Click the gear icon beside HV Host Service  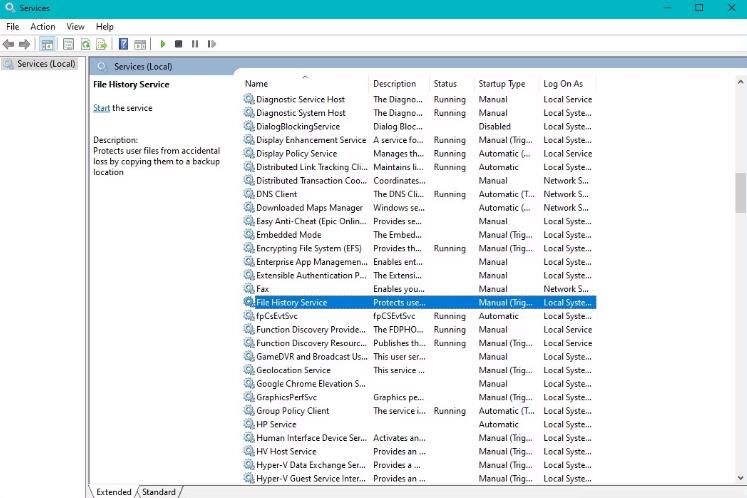[249, 451]
